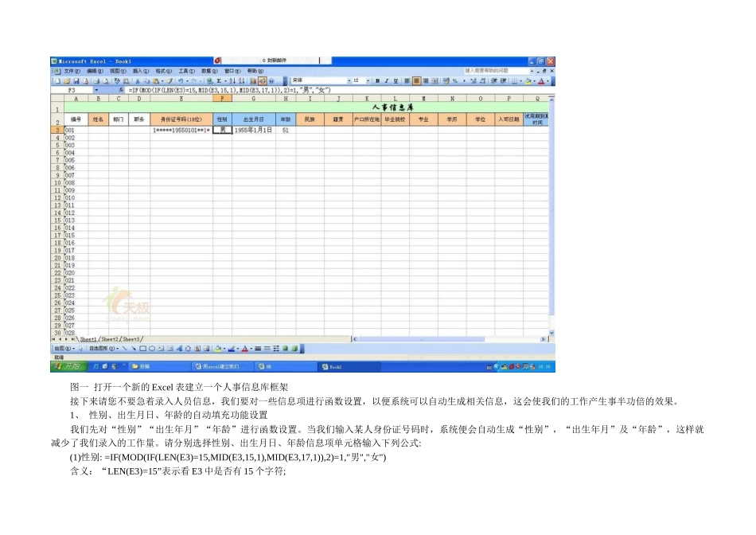
Task: Open the 格式 (Format) menu
Action: 163,71
